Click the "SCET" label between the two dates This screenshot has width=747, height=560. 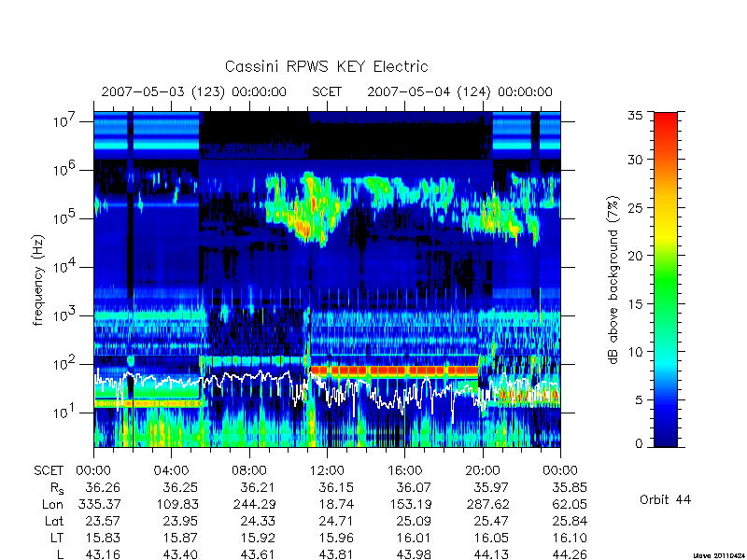(x=327, y=91)
